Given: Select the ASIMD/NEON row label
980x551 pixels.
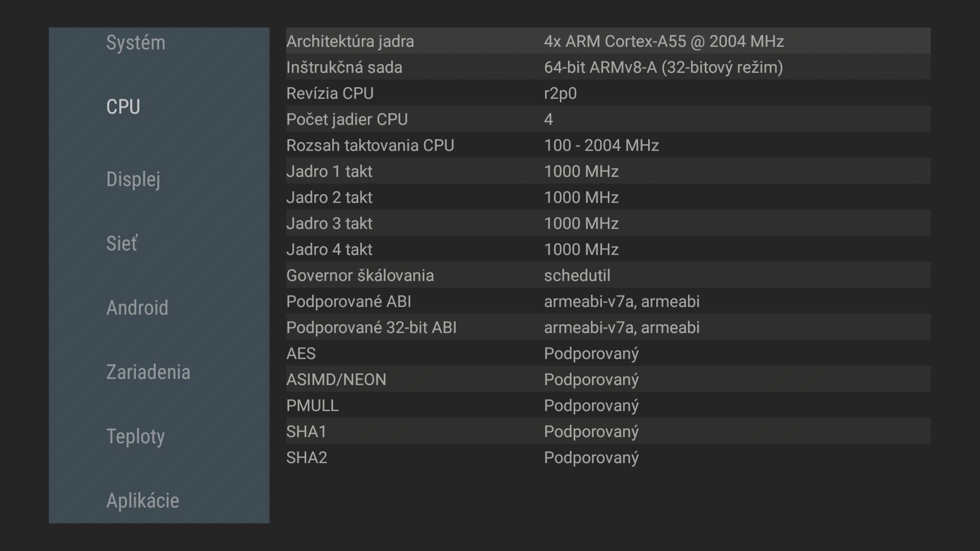Looking at the screenshot, I should (336, 380).
